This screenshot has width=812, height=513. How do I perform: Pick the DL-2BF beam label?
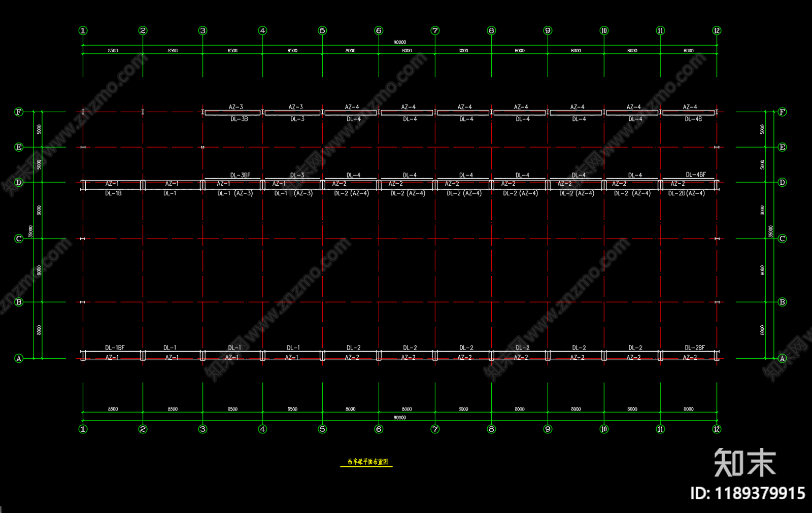tap(695, 348)
